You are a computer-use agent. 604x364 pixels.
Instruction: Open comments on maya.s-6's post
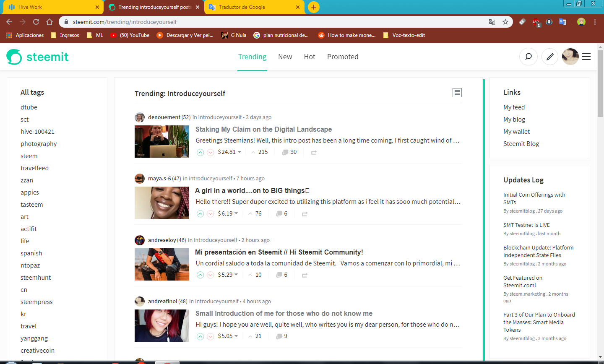pos(281,213)
